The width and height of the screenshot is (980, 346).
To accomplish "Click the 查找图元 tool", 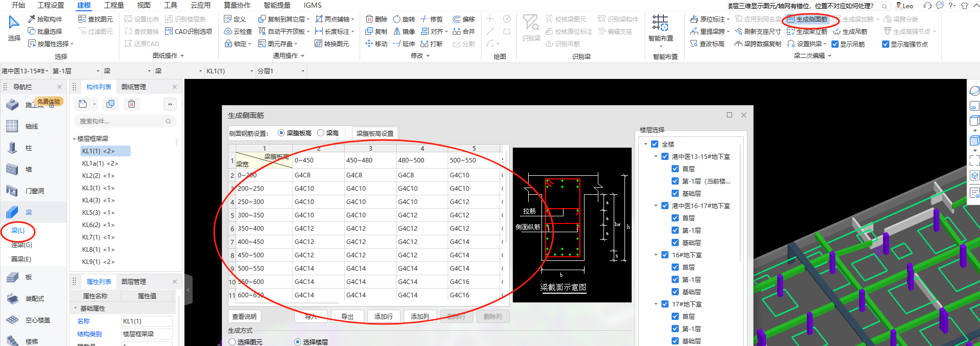I will [96, 19].
